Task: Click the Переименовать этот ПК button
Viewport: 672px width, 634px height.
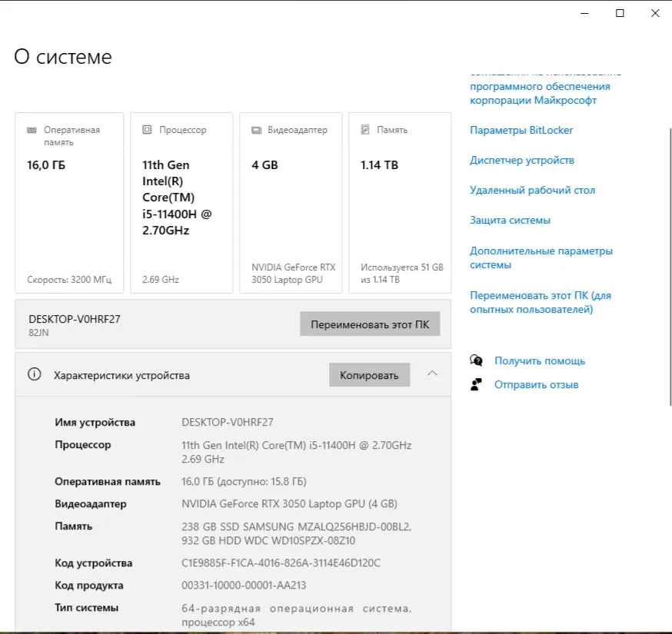Action: (x=370, y=324)
